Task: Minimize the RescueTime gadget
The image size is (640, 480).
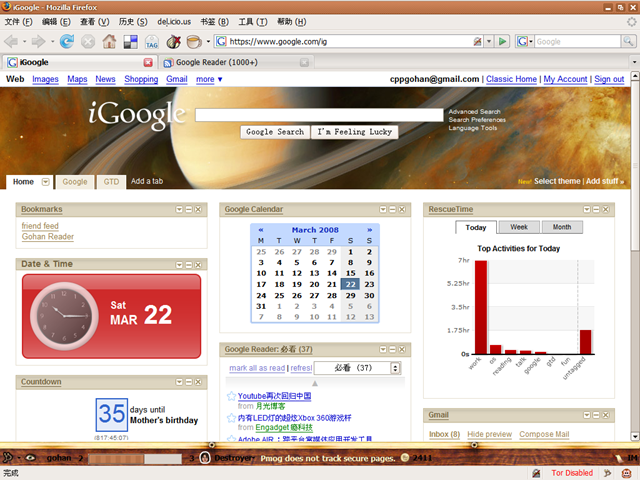Action: [x=596, y=209]
